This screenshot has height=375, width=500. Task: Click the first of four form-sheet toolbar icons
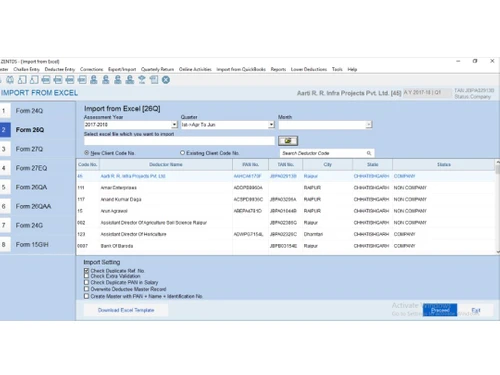pos(46,80)
